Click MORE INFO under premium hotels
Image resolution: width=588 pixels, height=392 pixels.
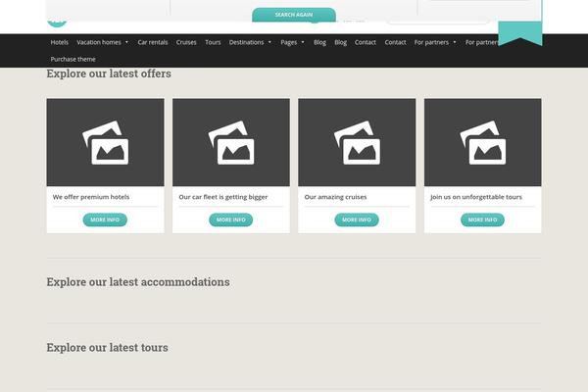coord(105,220)
